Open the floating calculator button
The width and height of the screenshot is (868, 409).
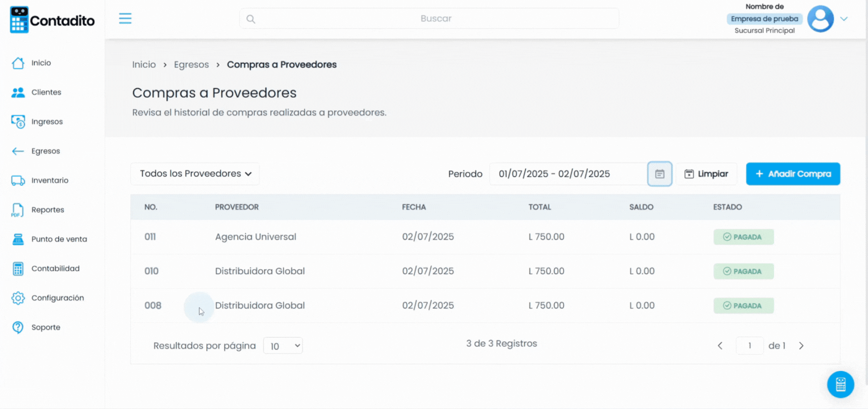(840, 384)
